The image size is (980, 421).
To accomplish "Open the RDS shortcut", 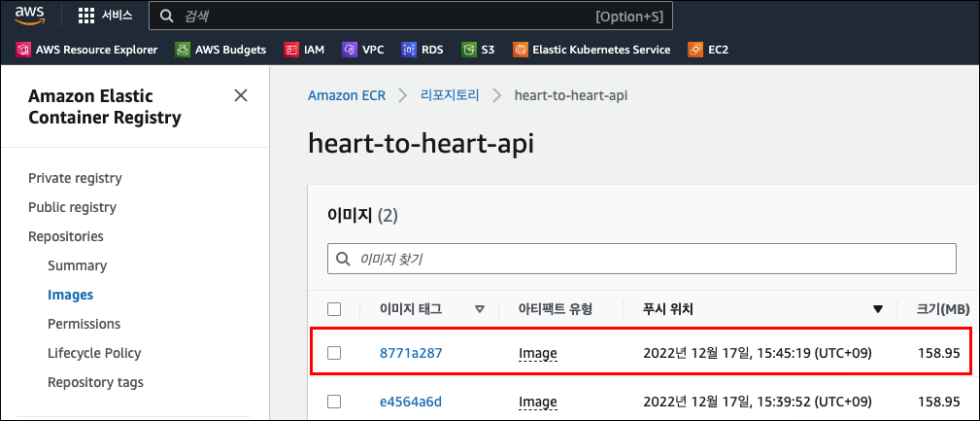I will (422, 50).
